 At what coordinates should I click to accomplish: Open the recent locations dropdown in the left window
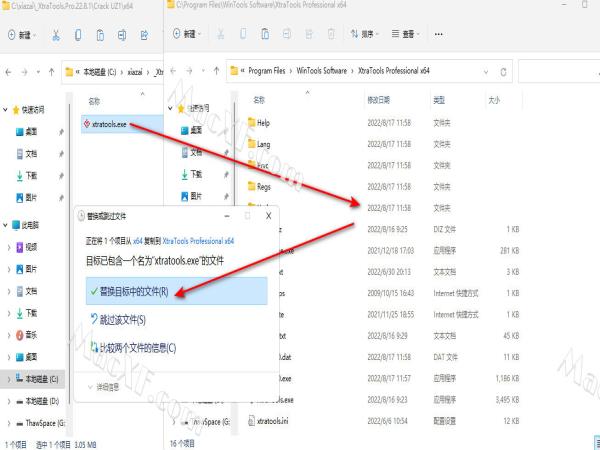pyautogui.click(x=38, y=72)
